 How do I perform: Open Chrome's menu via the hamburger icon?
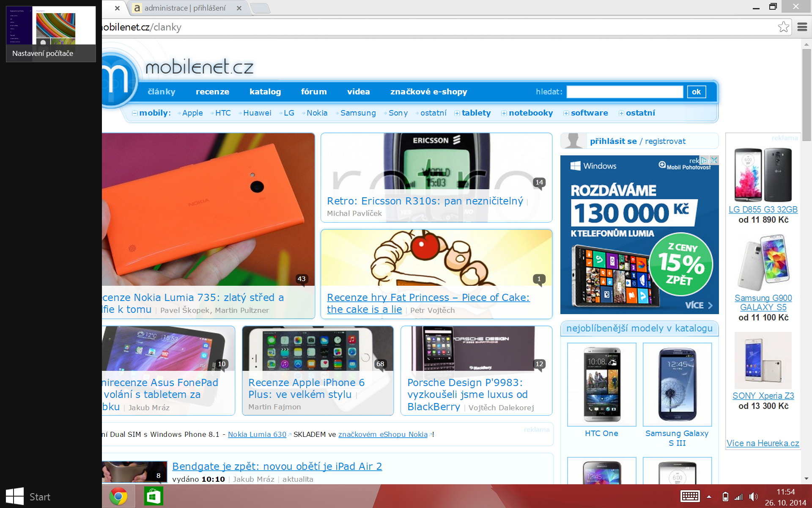pos(803,27)
